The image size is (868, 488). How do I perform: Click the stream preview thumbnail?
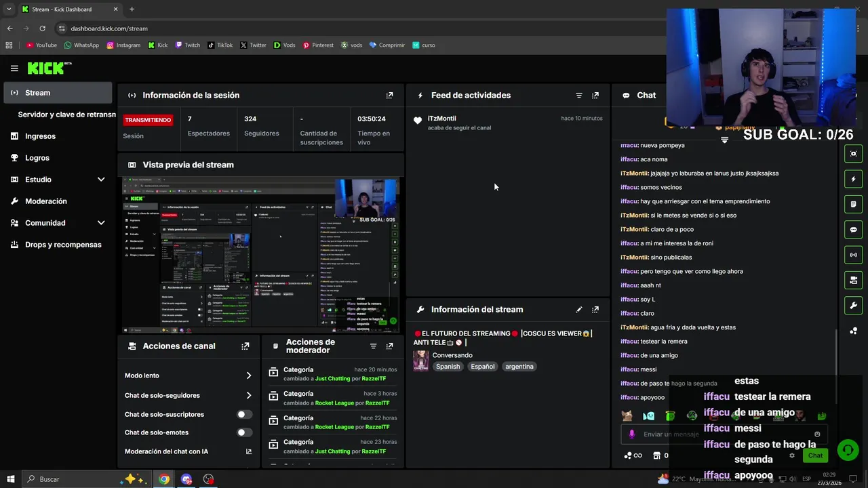coord(261,255)
